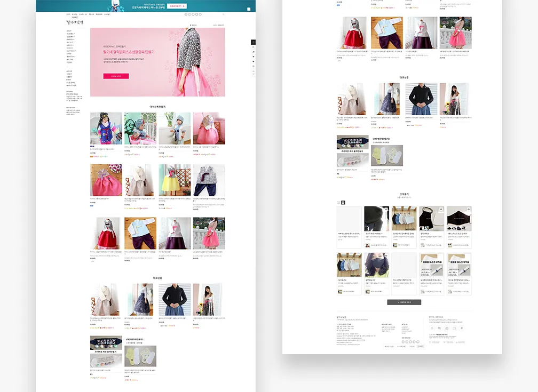Screen dimensions: 538x392
Task: Open the child in colorful striped hanbok product
Action: [106, 128]
